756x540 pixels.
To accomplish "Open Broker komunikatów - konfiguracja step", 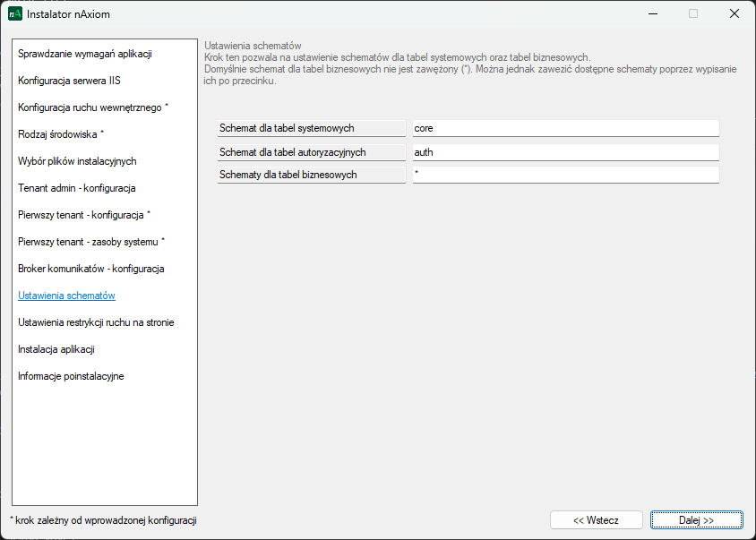I will (90, 269).
